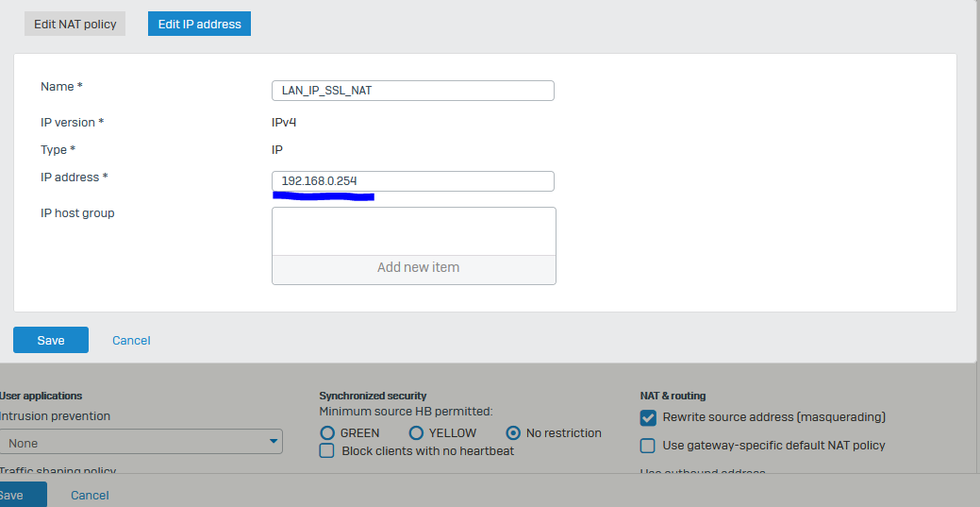Cancel editing the IP address
Viewport: 980px width, 507px height.
(x=131, y=341)
